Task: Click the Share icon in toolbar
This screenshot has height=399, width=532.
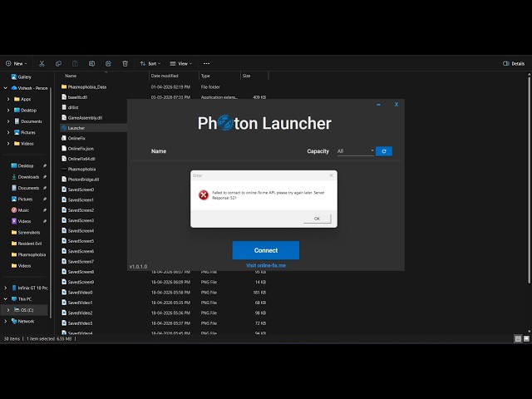Action: (x=108, y=63)
